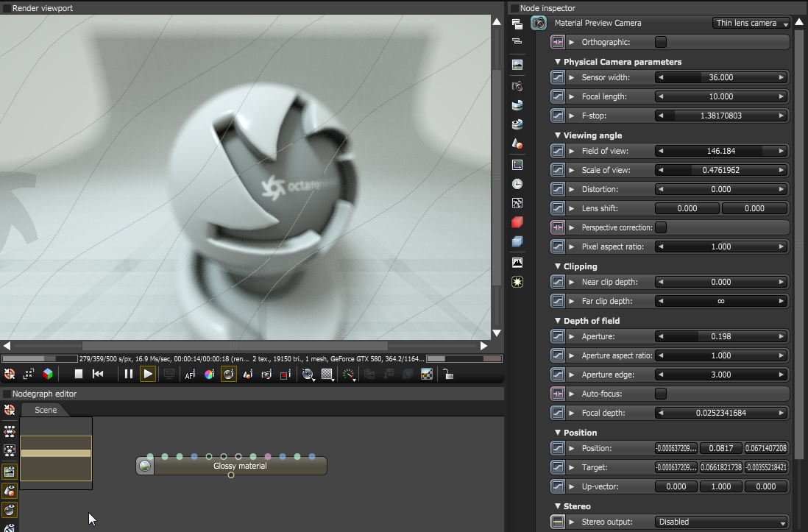Restart the render with the rewind icon

tap(98, 375)
